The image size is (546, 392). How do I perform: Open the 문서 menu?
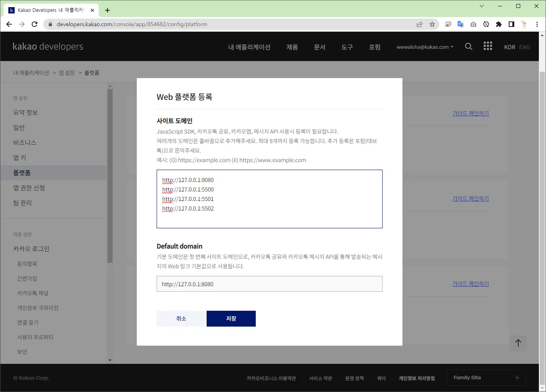[x=320, y=47]
